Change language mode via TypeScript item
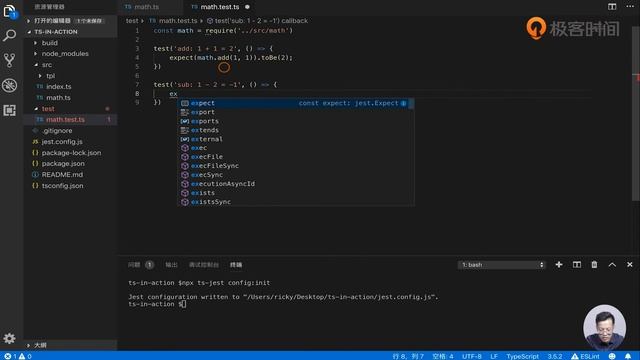 coord(522,356)
